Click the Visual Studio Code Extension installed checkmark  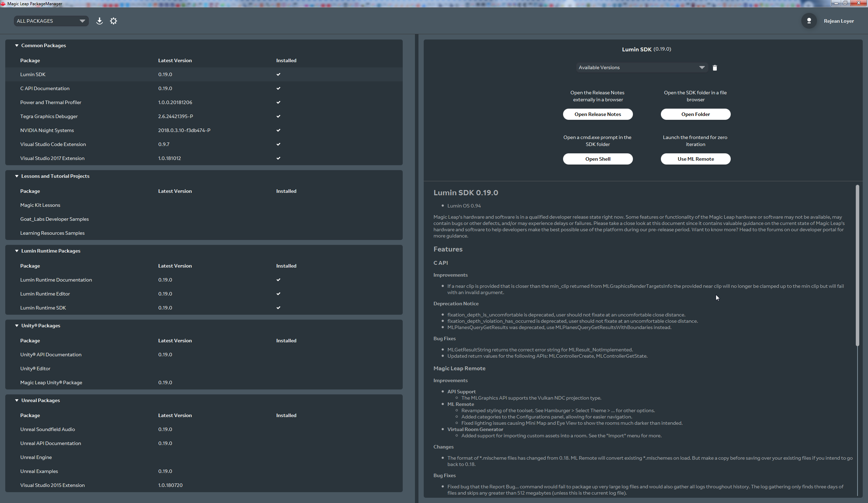pyautogui.click(x=278, y=144)
